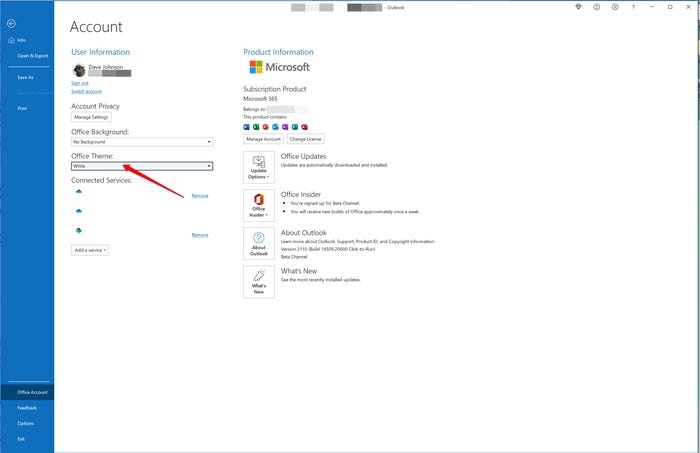Click the diamond premium icon in title bar
The height and width of the screenshot is (453, 700).
pos(577,7)
